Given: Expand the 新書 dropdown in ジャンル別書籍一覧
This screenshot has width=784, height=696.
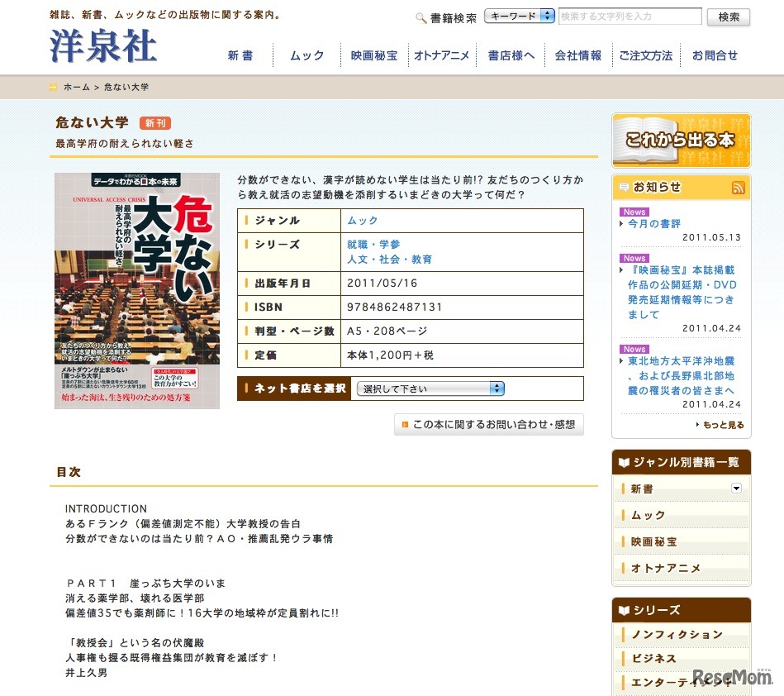Looking at the screenshot, I should 735,488.
